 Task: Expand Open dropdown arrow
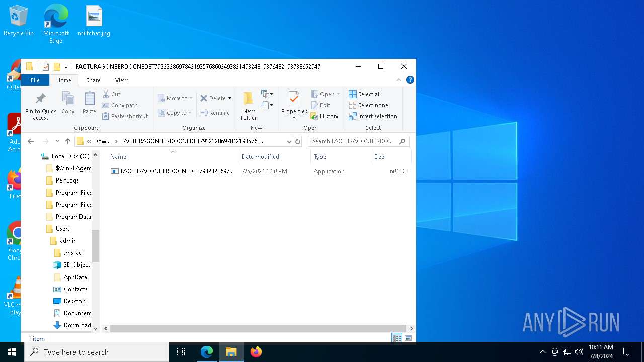pyautogui.click(x=338, y=94)
